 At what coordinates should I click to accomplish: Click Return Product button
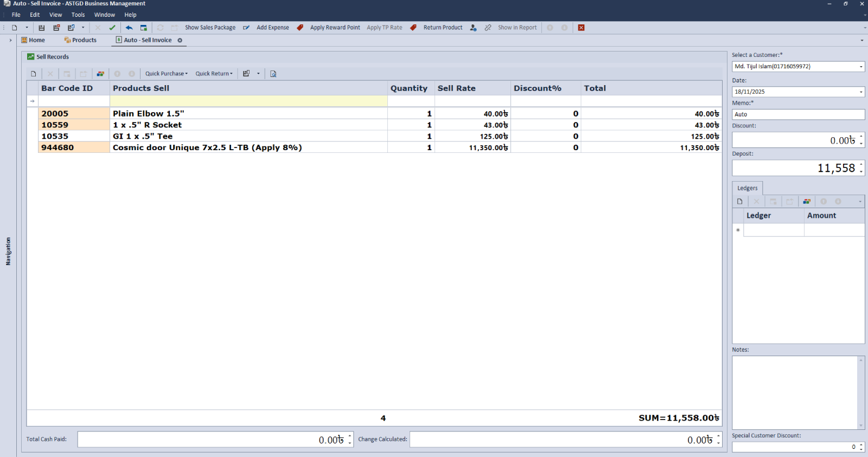coord(443,28)
